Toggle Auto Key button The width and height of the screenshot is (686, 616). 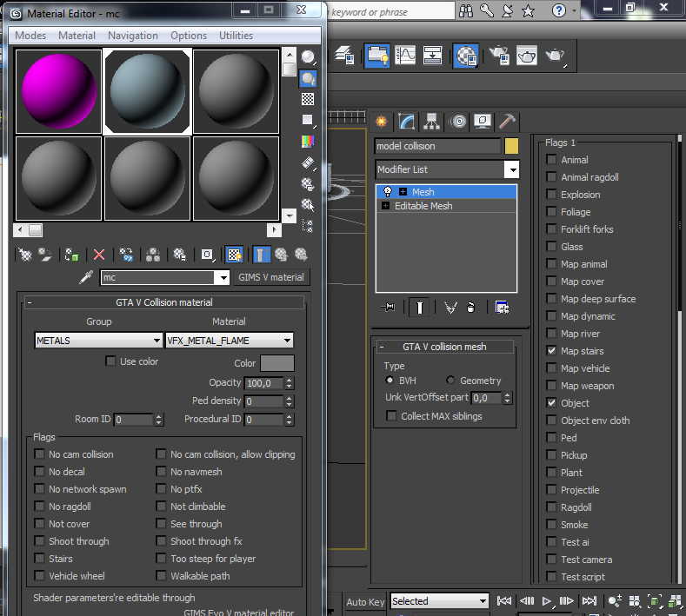[365, 602]
